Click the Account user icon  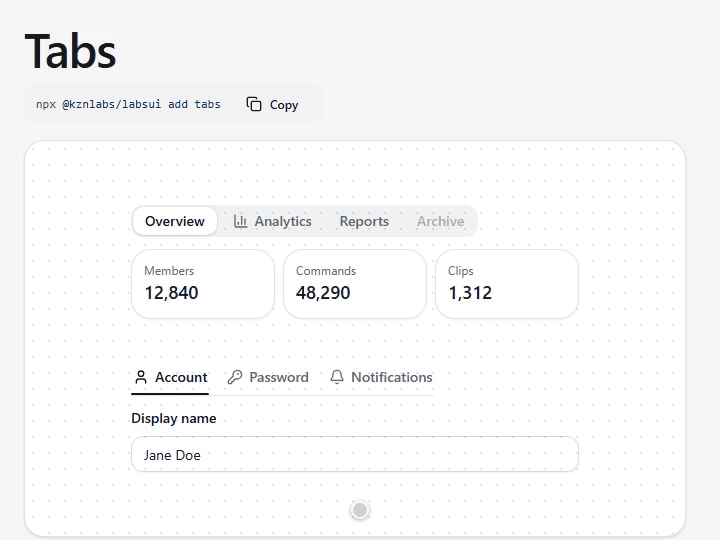pos(141,377)
